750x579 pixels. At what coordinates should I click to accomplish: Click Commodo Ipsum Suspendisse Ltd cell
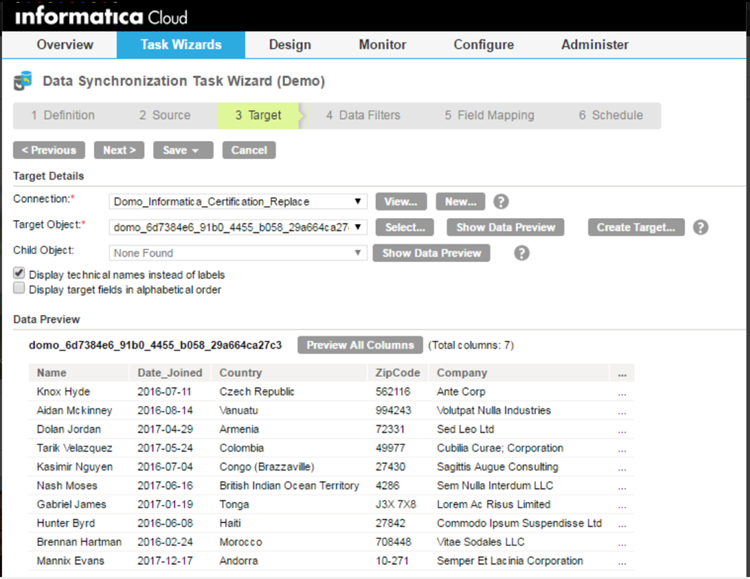(x=519, y=523)
